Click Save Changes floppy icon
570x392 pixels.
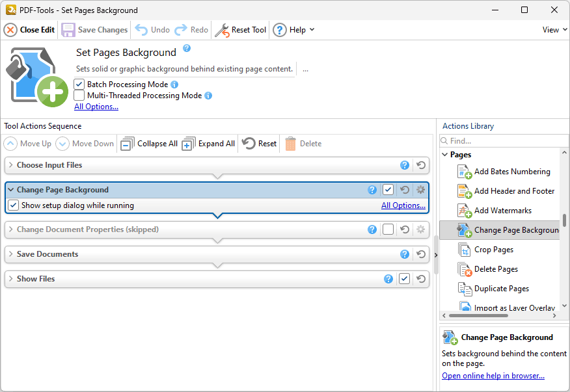(68, 30)
